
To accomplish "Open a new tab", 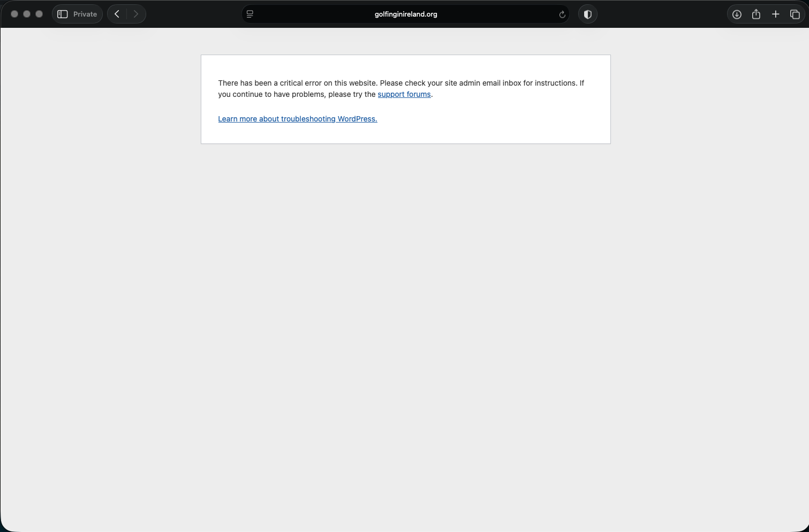I will (x=775, y=14).
